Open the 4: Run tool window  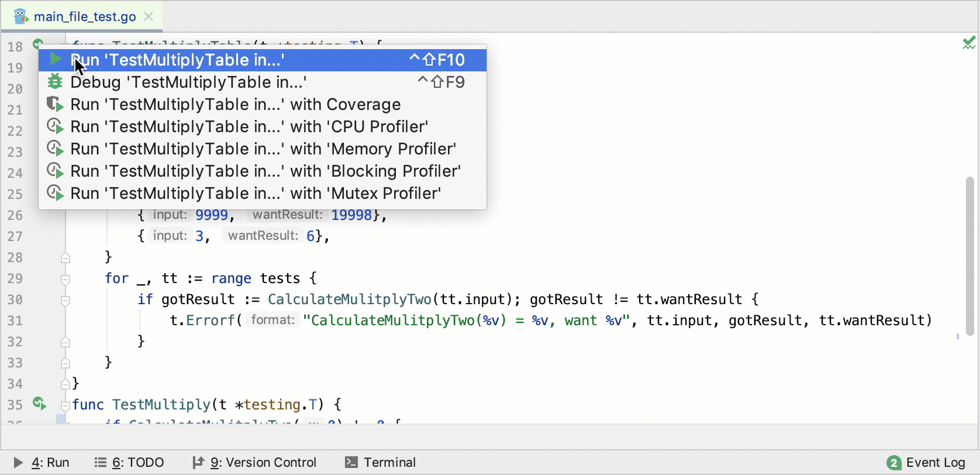(x=42, y=462)
